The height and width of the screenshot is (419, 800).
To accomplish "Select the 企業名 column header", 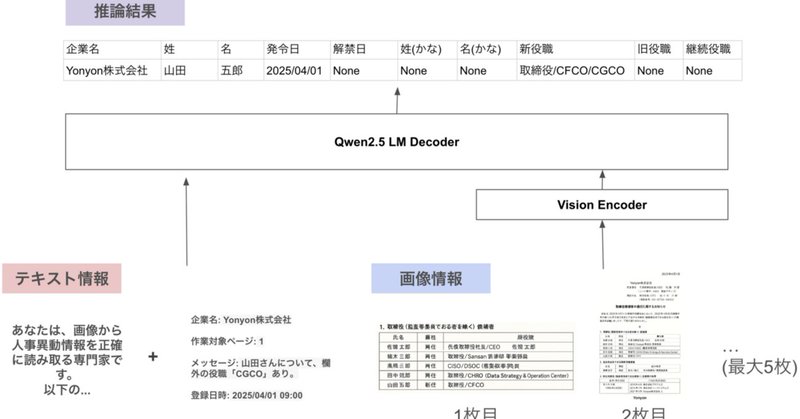I will (x=112, y=50).
